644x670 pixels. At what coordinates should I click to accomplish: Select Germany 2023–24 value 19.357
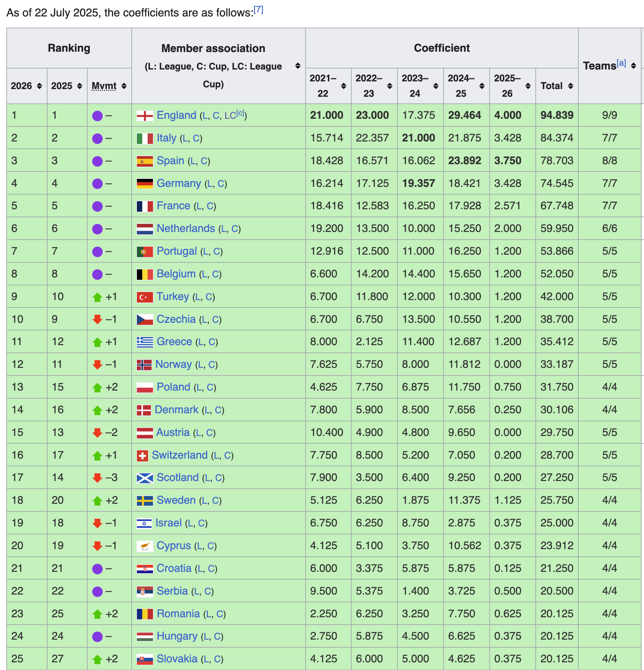point(418,183)
